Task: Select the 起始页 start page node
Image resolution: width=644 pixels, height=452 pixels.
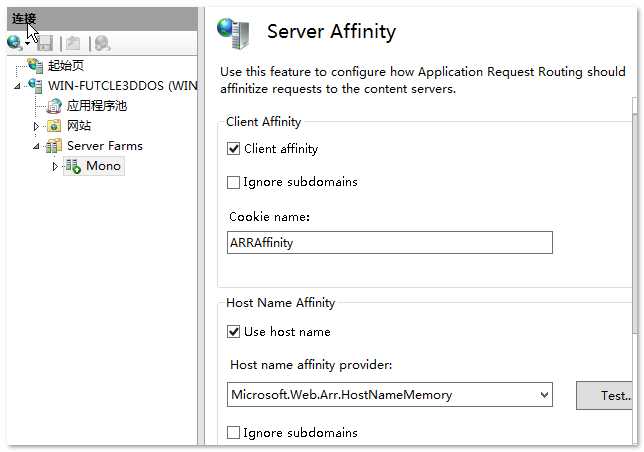Action: (x=65, y=66)
